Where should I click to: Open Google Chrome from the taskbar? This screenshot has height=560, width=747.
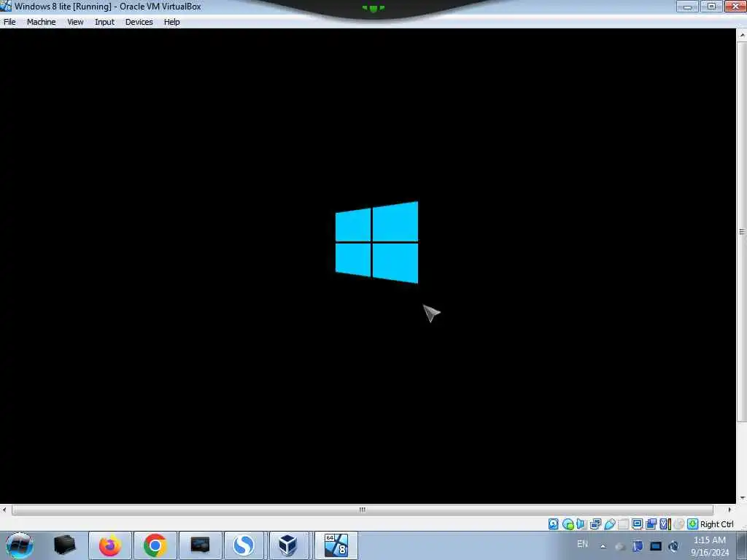point(155,545)
